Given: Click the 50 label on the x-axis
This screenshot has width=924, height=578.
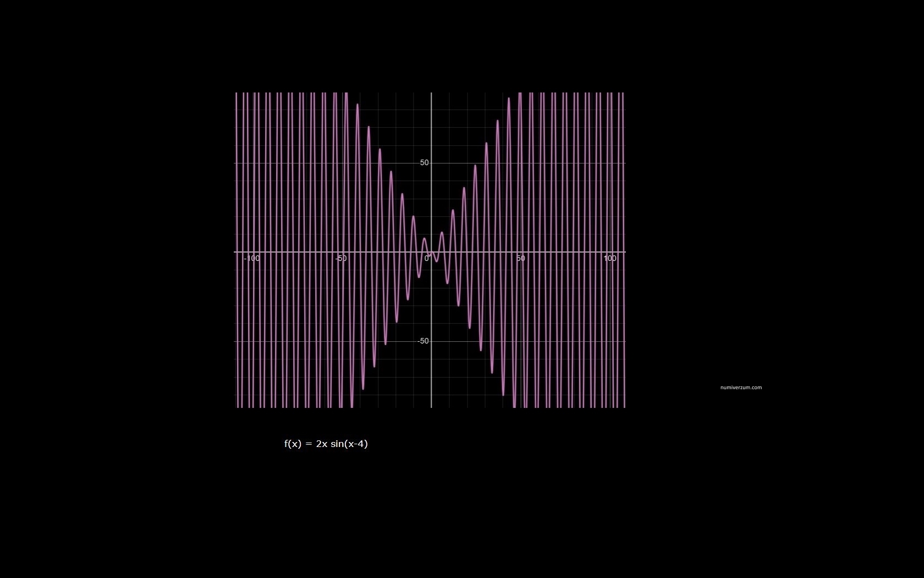Looking at the screenshot, I should coord(520,258).
